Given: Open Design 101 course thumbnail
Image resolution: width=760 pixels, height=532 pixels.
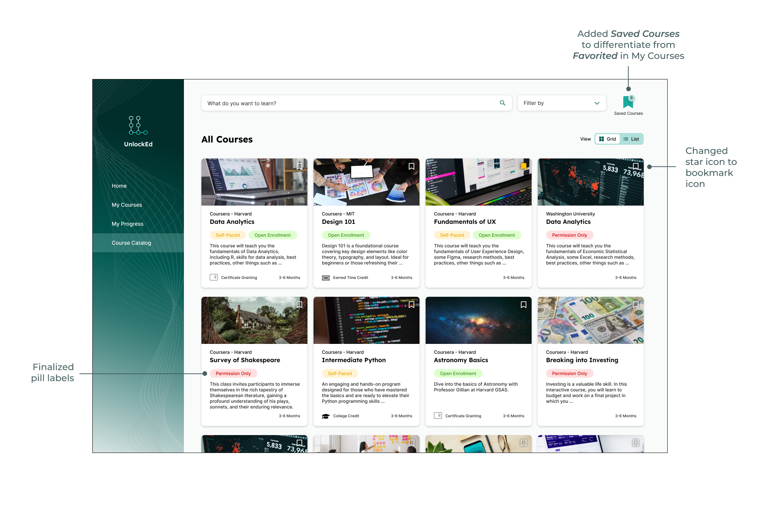Looking at the screenshot, I should [366, 182].
